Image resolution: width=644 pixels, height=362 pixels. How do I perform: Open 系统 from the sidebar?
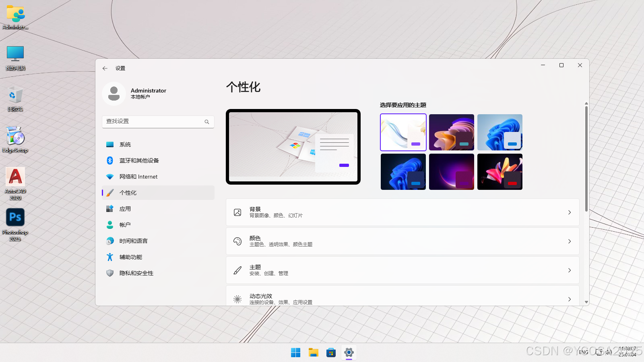click(x=158, y=144)
